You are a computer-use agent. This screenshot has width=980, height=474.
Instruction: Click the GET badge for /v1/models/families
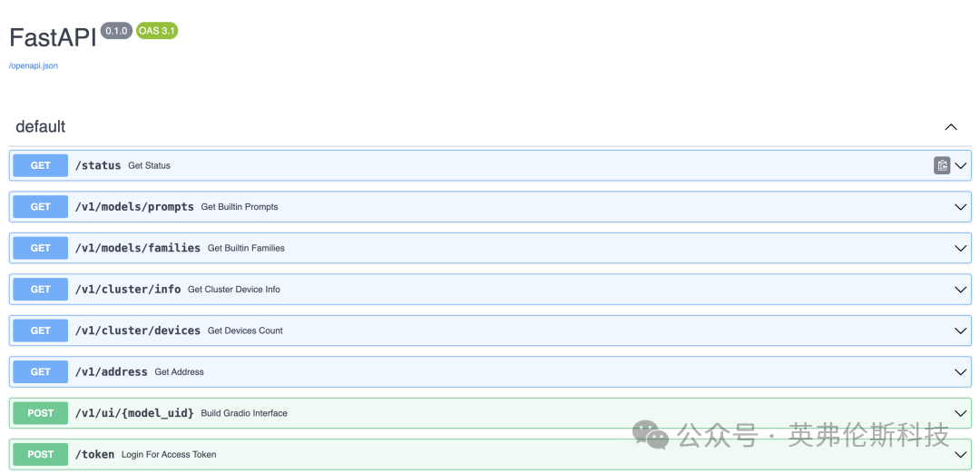41,248
